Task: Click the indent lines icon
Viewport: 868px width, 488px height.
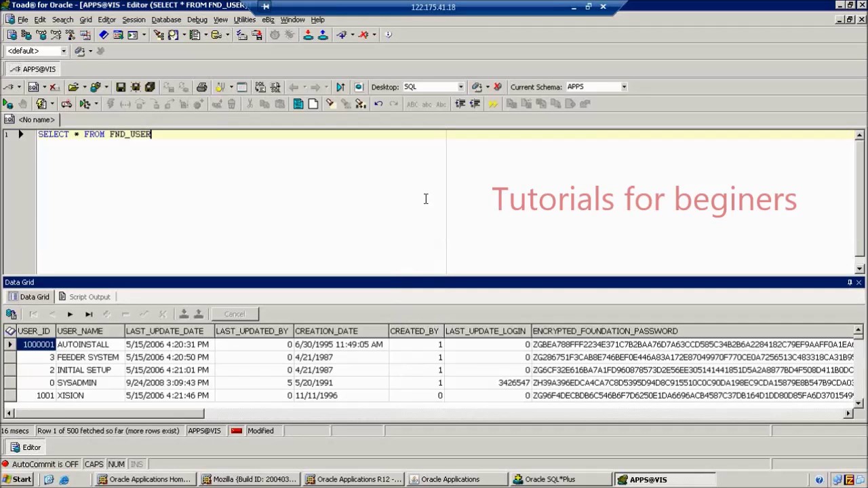Action: click(460, 104)
